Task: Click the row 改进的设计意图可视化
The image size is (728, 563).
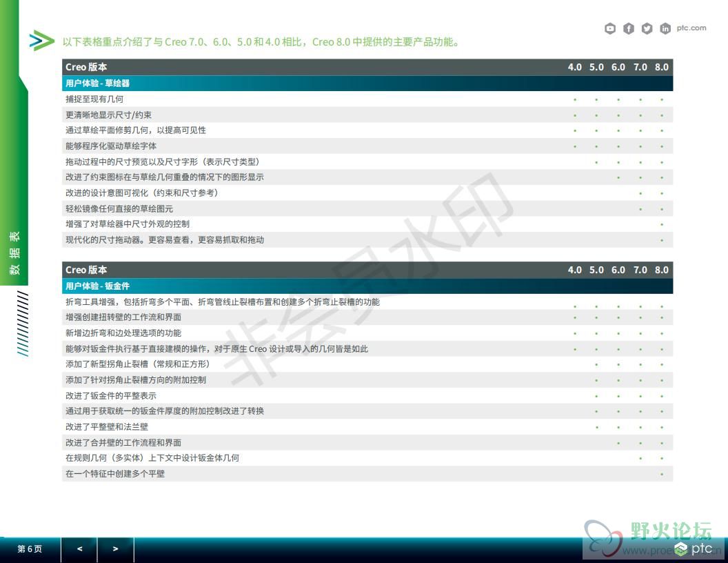Action: point(367,192)
